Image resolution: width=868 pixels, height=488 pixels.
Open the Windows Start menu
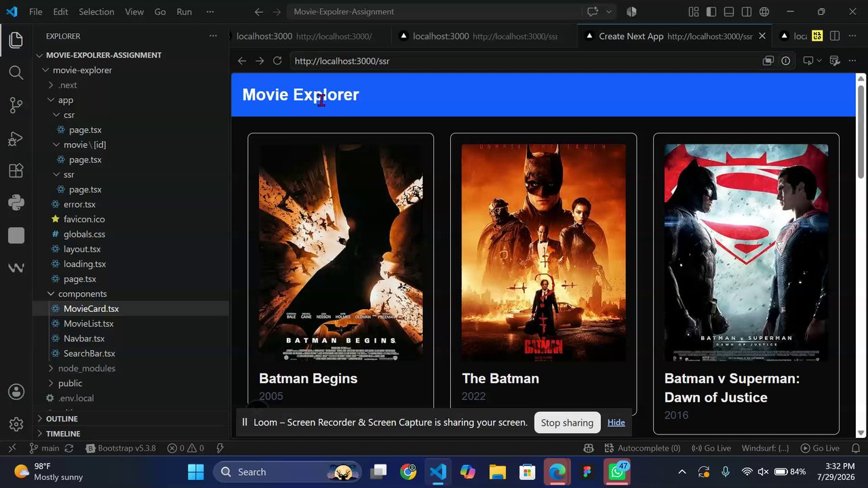196,472
